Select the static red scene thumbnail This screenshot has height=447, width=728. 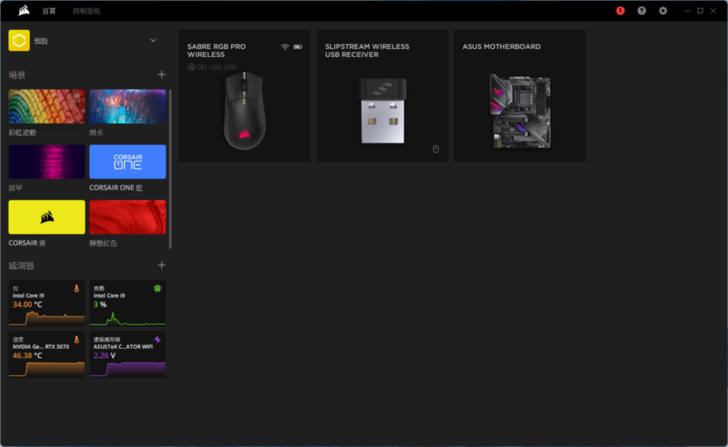tap(128, 217)
